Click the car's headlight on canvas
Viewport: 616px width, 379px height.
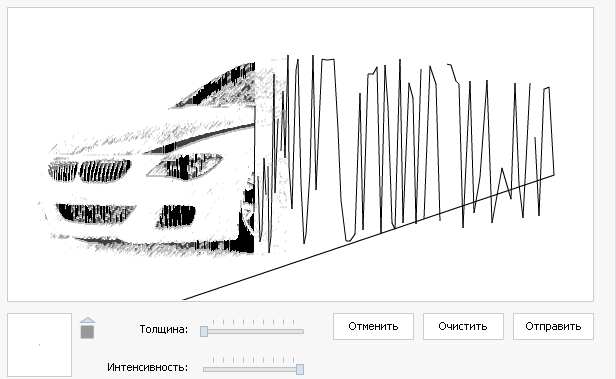[x=185, y=166]
